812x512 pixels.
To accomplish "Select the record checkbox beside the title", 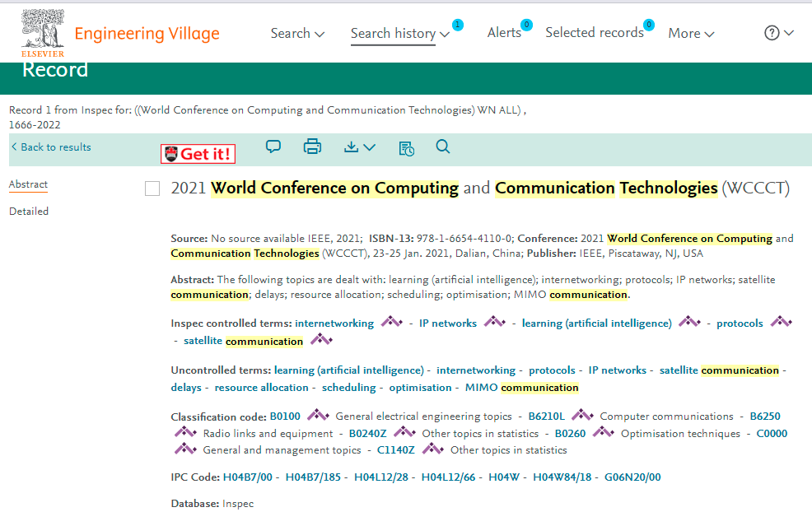I will click(x=152, y=189).
